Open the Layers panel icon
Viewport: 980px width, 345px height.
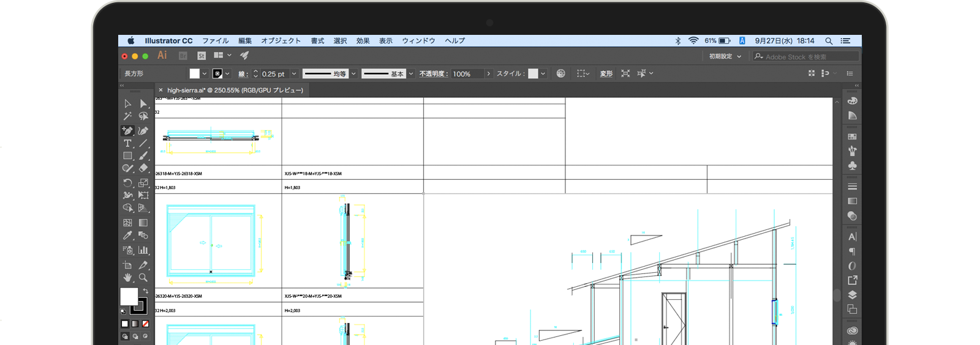coord(852,295)
